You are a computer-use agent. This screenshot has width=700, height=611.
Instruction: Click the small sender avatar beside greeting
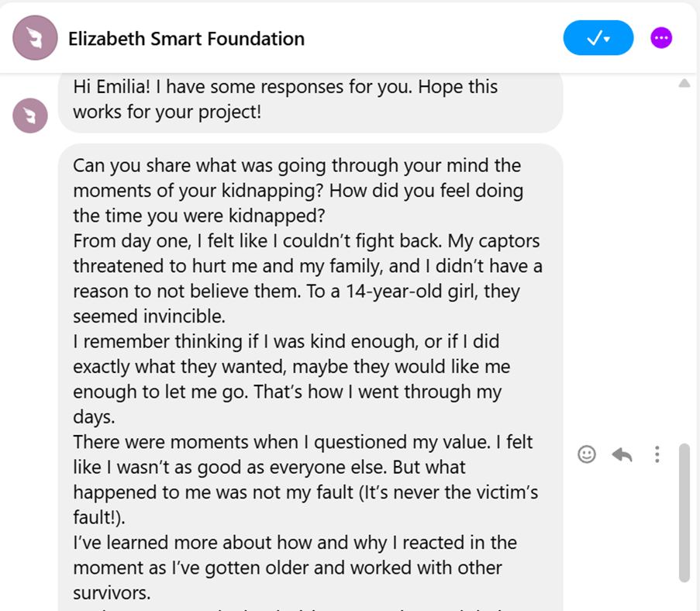point(30,116)
